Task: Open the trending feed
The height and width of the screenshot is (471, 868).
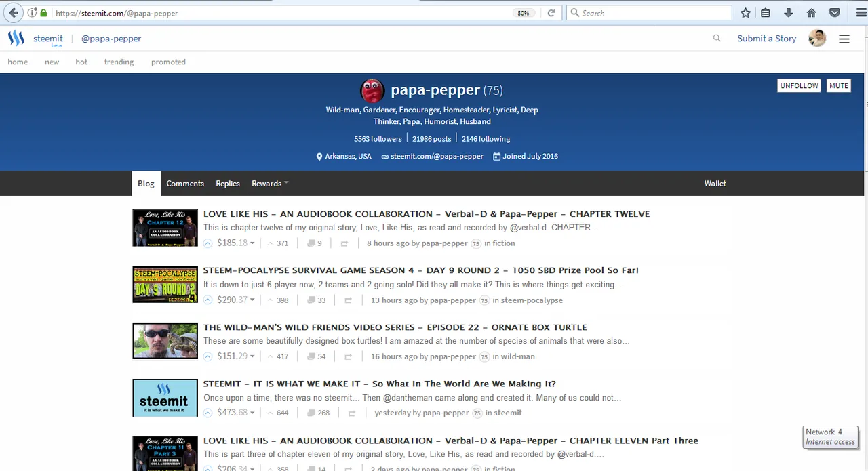Action: tap(119, 62)
